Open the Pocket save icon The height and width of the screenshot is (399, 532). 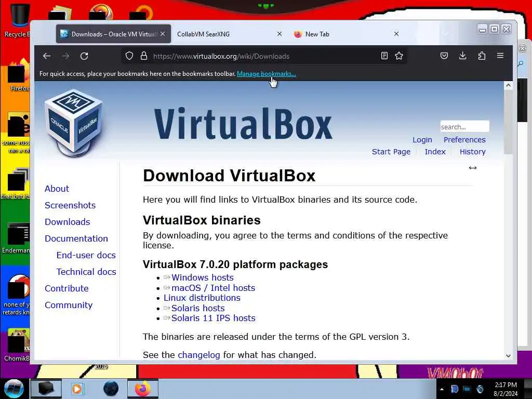tap(444, 56)
